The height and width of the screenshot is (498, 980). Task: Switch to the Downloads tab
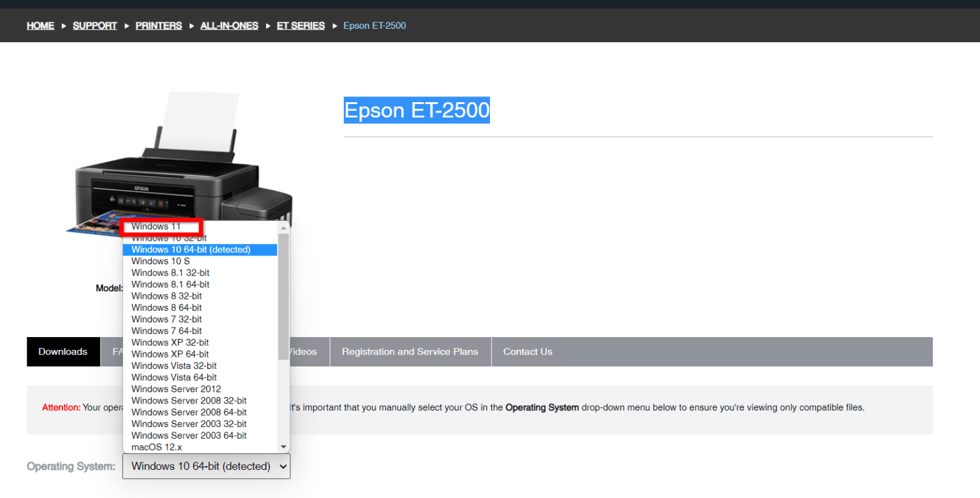pyautogui.click(x=63, y=351)
